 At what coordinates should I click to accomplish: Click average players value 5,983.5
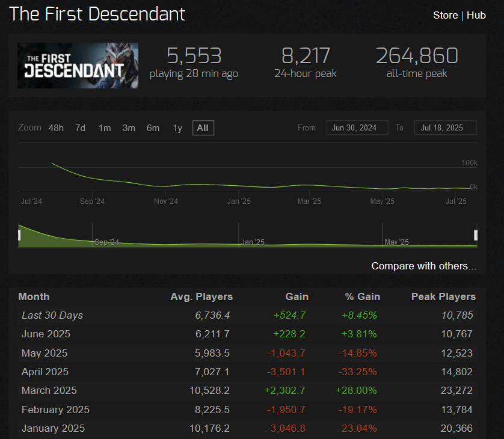(x=212, y=353)
